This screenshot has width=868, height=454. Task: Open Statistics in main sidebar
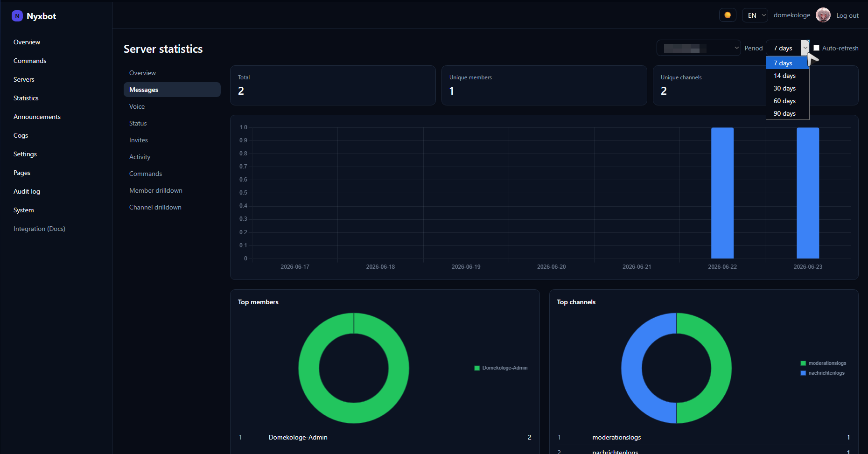[x=26, y=98]
